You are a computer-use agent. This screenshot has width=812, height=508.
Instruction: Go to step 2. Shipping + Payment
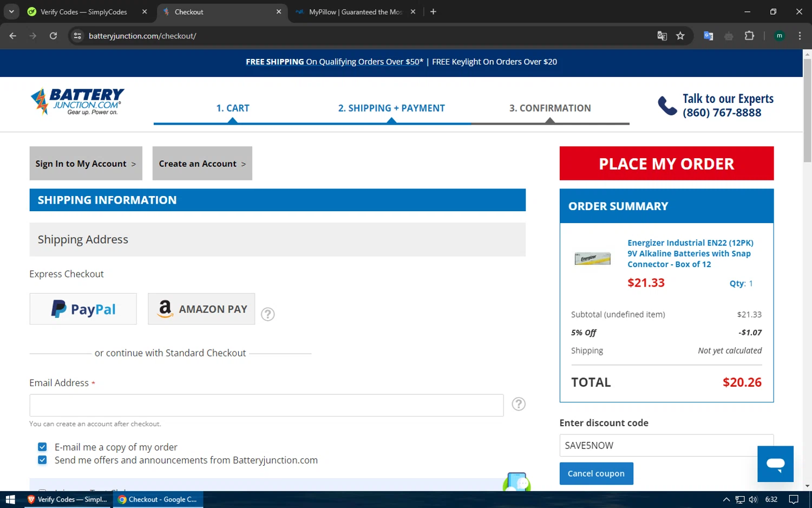391,108
